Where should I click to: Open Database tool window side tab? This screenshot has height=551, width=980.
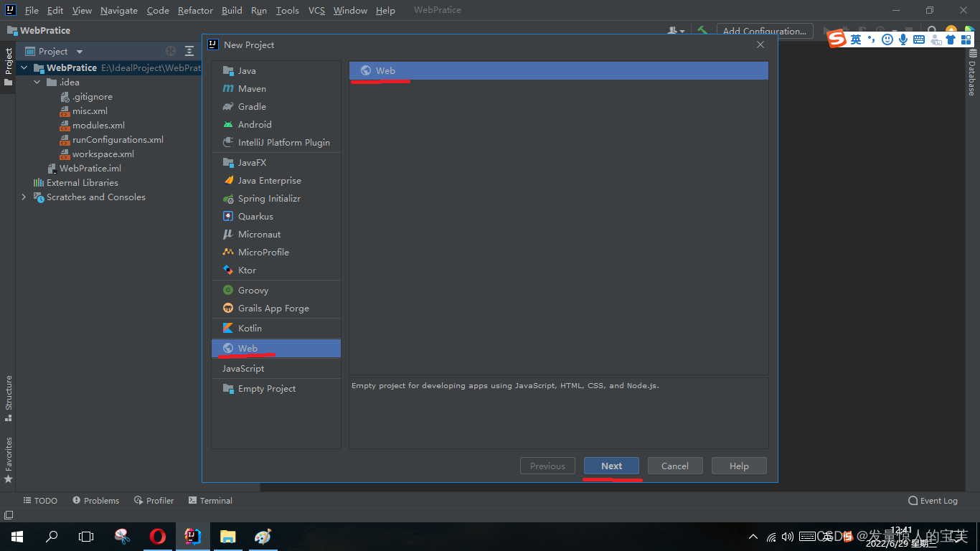pyautogui.click(x=972, y=72)
